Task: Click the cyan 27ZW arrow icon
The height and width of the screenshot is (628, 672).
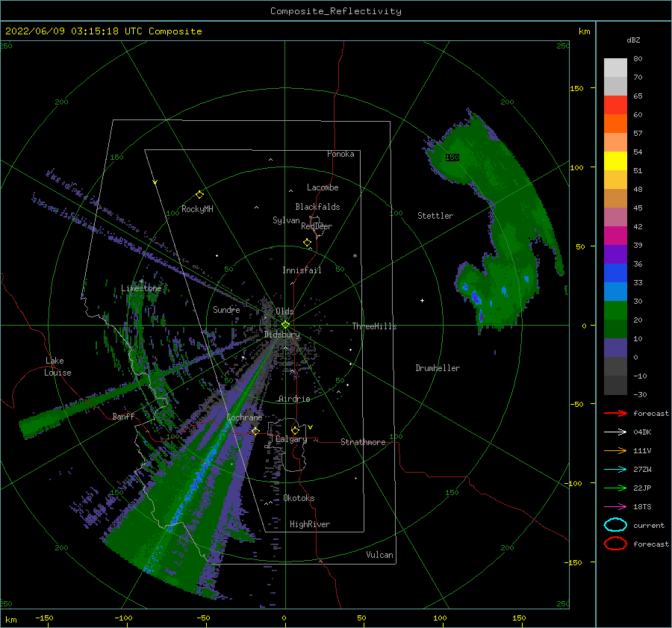Action: pos(615,469)
